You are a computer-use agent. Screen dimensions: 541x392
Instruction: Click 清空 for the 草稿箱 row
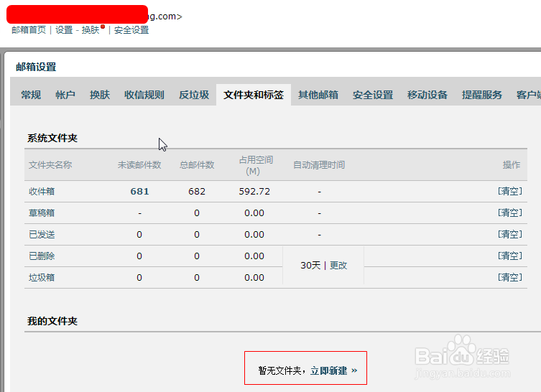coord(510,213)
